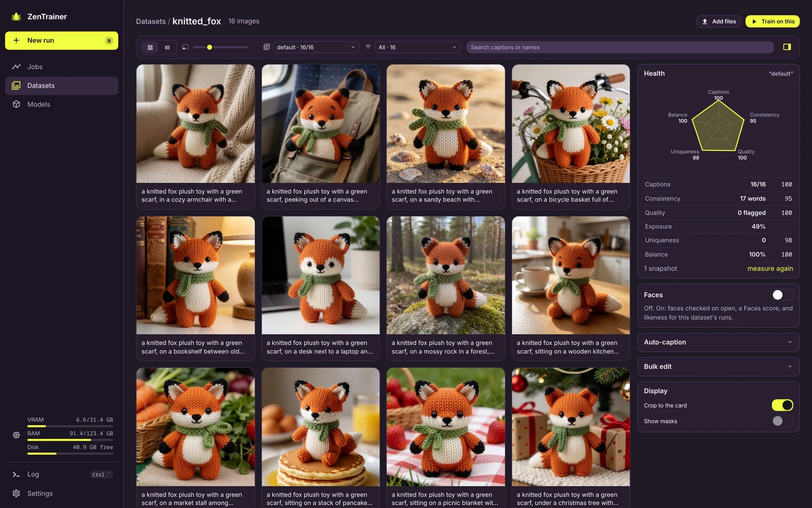
Task: Open the fox in bicycle basket thumbnail
Action: [571, 123]
